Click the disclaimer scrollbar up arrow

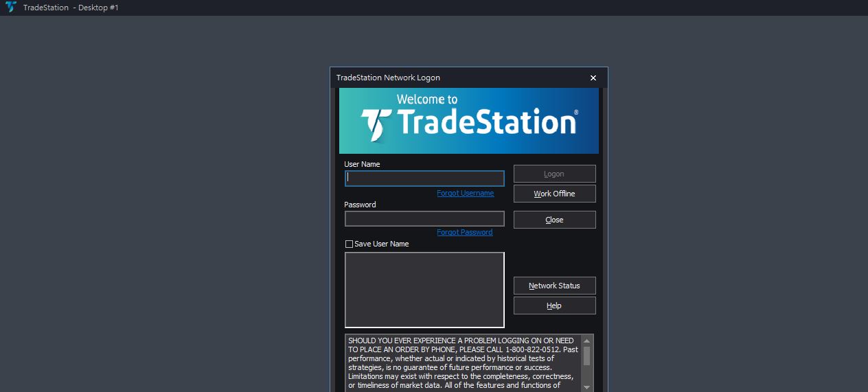click(586, 341)
